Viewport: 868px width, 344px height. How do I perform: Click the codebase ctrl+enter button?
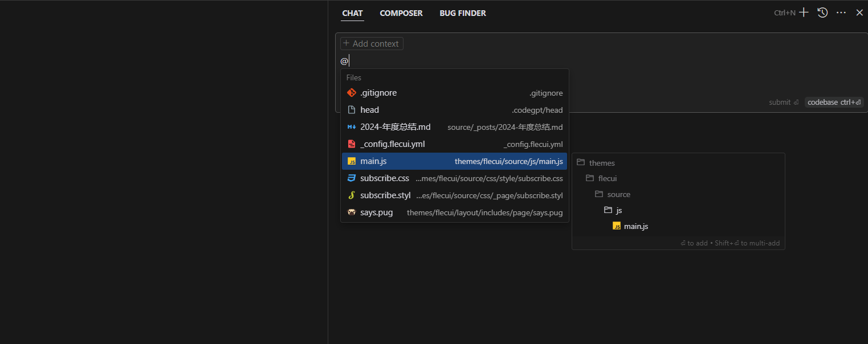834,103
